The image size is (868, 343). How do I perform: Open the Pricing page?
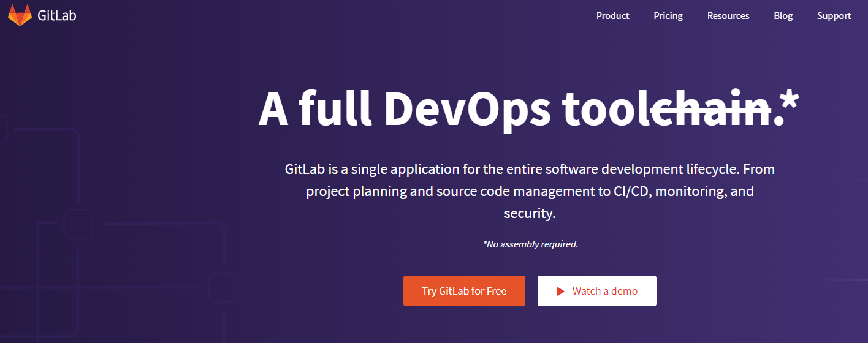pyautogui.click(x=668, y=16)
